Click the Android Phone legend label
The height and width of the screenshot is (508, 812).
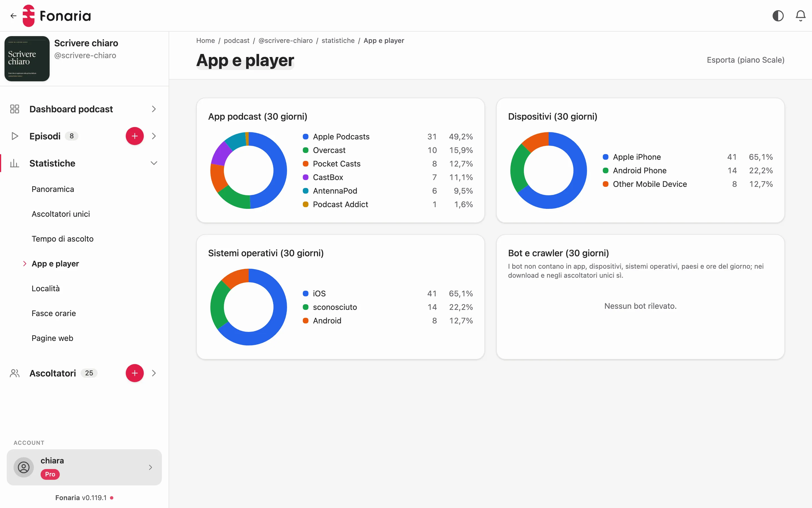tap(639, 171)
